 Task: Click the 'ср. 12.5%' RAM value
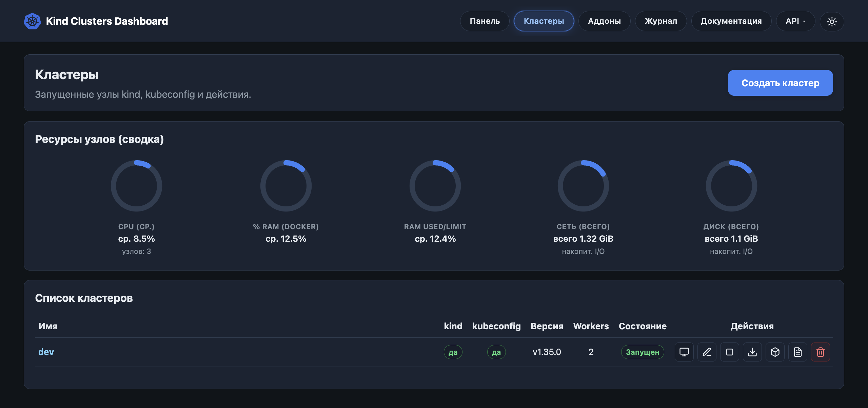click(286, 239)
